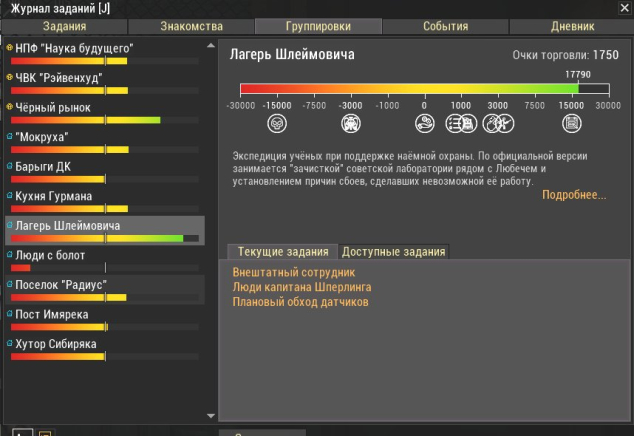Click the reputation reward icon under 1000

click(x=461, y=123)
